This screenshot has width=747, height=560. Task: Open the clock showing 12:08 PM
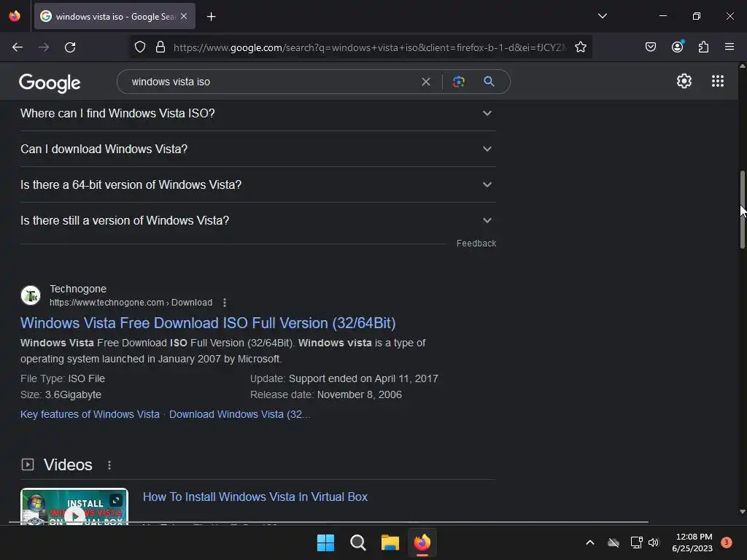coord(692,542)
